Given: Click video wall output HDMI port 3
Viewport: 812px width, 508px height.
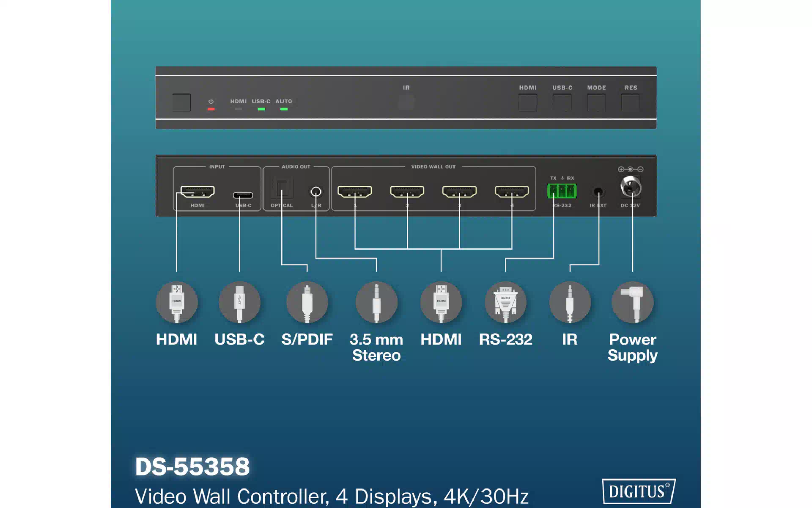Looking at the screenshot, I should pyautogui.click(x=459, y=192).
